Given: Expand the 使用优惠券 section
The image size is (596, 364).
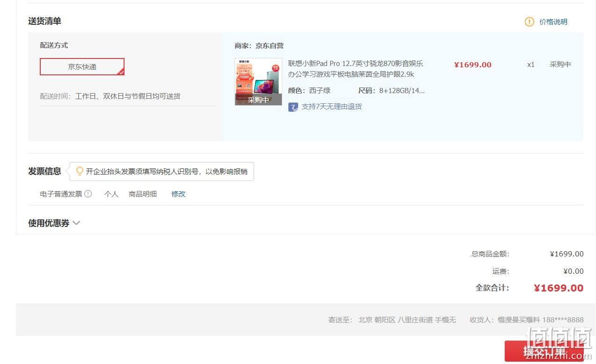Looking at the screenshot, I should pyautogui.click(x=54, y=223).
